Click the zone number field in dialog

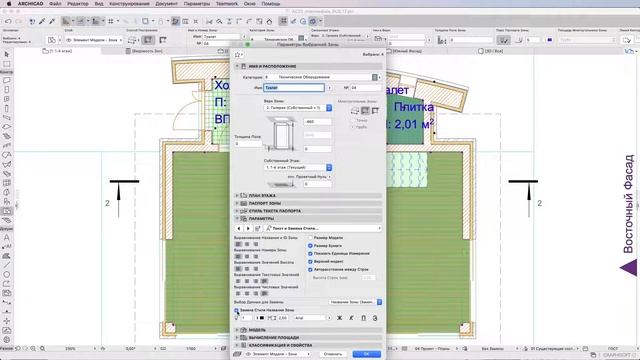(366, 88)
